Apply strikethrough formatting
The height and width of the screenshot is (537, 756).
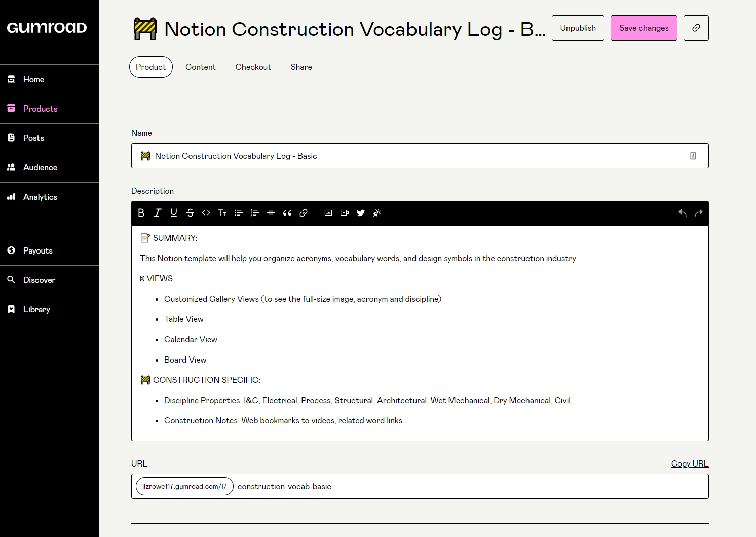coord(190,213)
